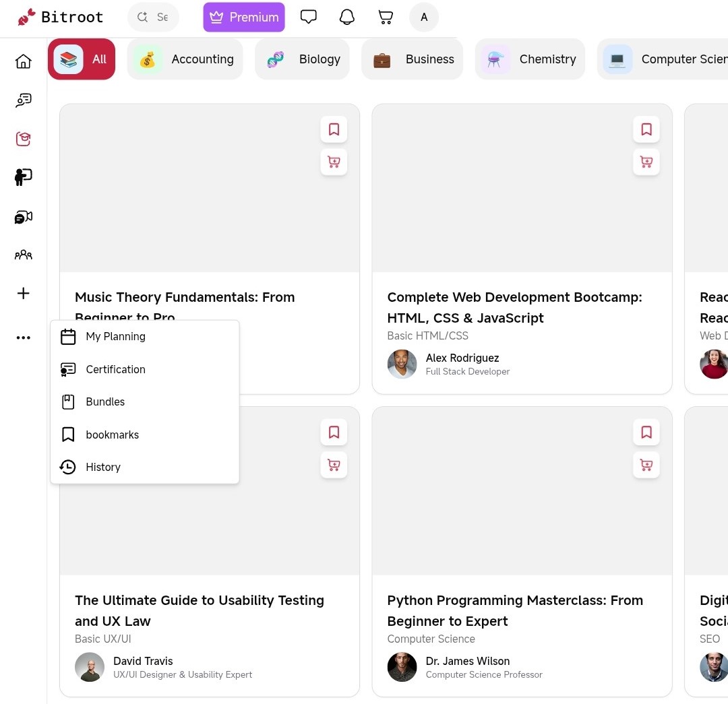Select My Planning from the menu
Screen dimensions: 728x704
tap(115, 337)
